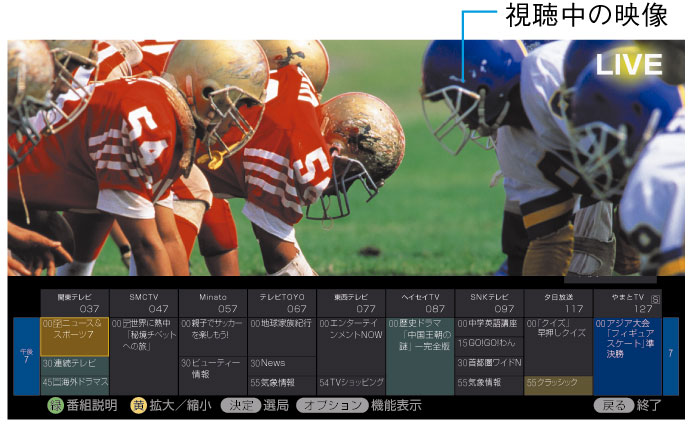
Task: Select the ヘイセイTV 087 channel header
Action: [420, 303]
